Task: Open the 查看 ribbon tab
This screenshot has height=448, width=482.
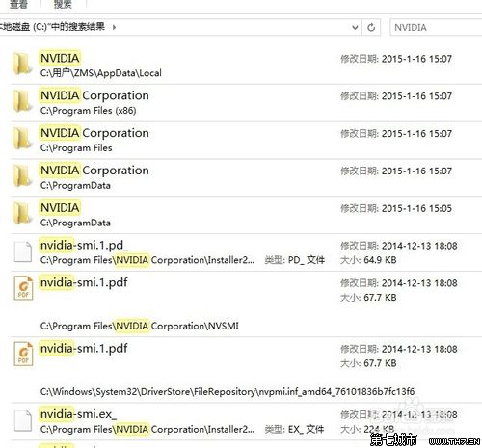Action: (x=18, y=4)
